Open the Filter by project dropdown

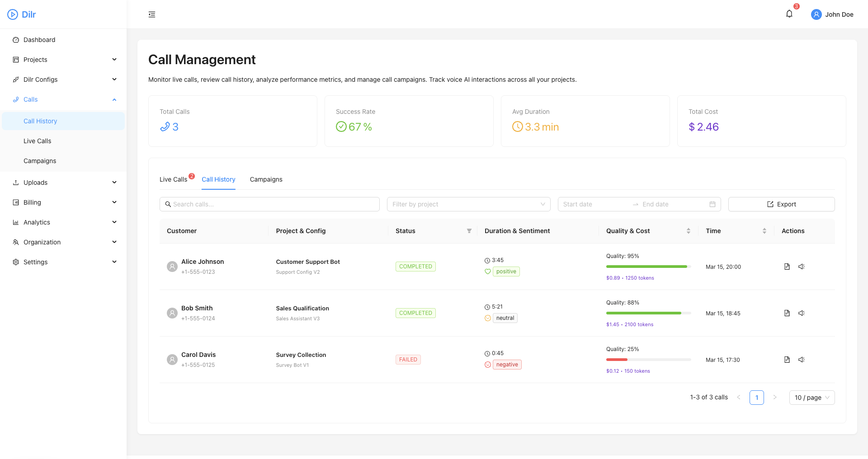[x=469, y=204]
